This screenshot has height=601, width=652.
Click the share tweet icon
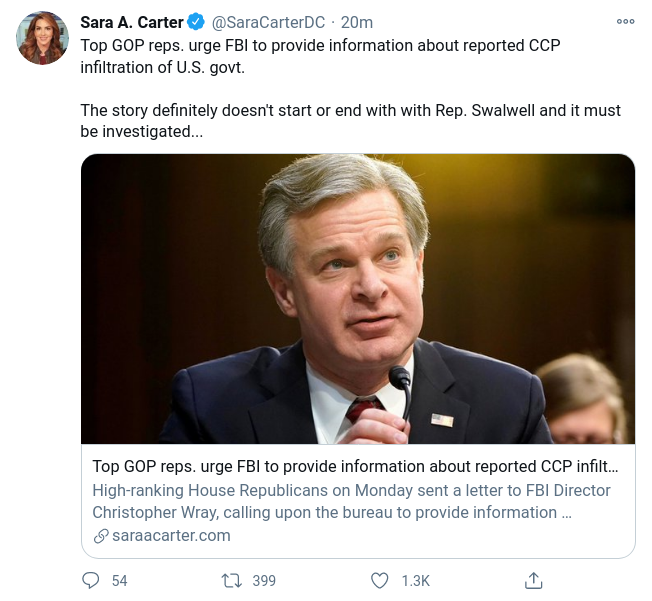tap(534, 580)
